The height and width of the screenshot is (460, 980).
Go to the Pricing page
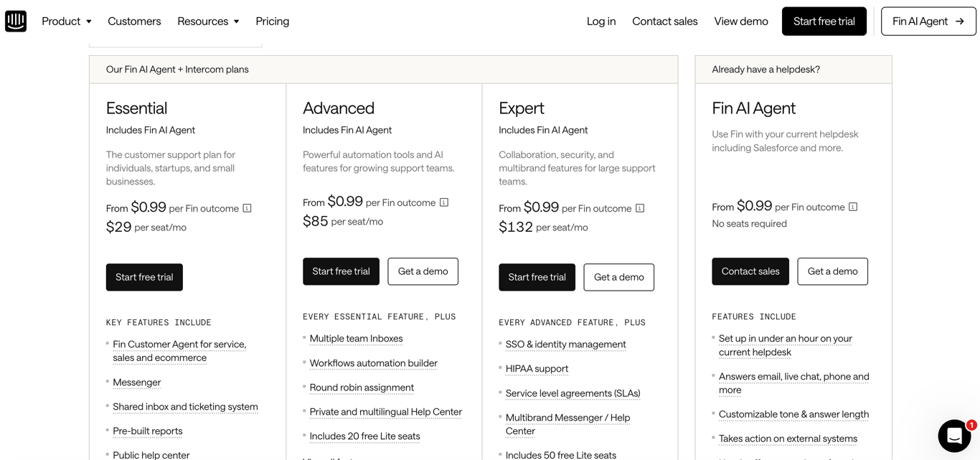273,21
